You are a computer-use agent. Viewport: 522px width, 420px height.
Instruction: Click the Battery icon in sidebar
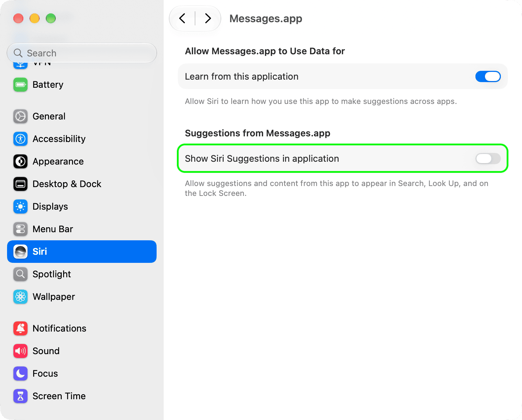point(20,85)
